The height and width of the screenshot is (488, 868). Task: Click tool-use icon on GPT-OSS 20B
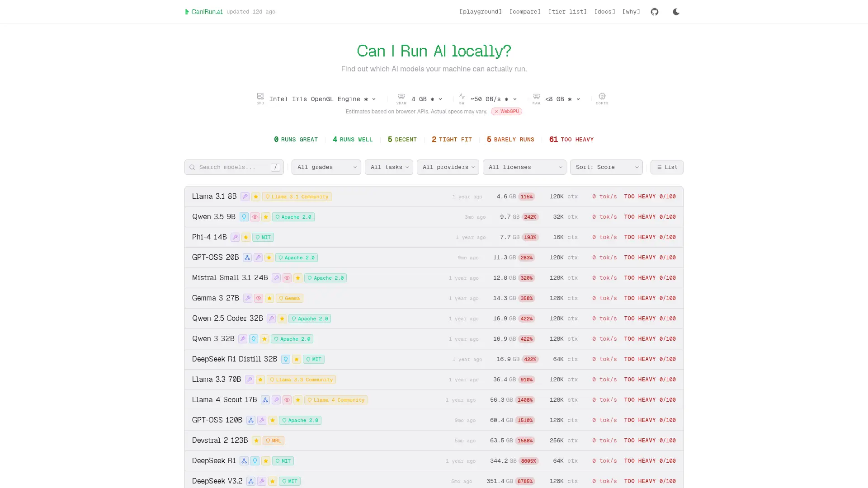[x=258, y=258]
